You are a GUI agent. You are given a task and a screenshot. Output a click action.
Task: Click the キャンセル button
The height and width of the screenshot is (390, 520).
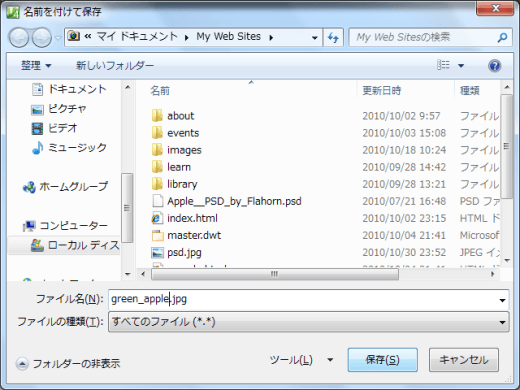464,360
